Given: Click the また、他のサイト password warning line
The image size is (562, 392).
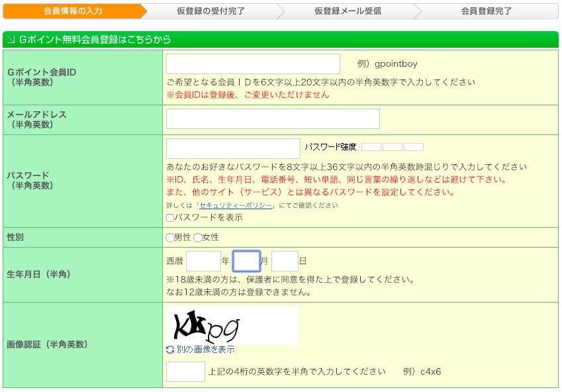Looking at the screenshot, I should tap(310, 192).
